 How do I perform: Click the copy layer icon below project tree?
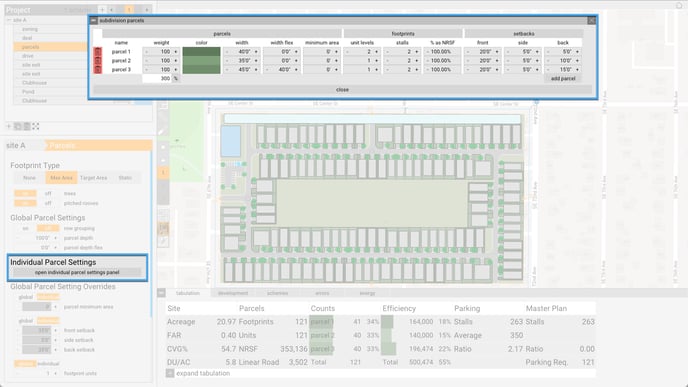coord(18,126)
